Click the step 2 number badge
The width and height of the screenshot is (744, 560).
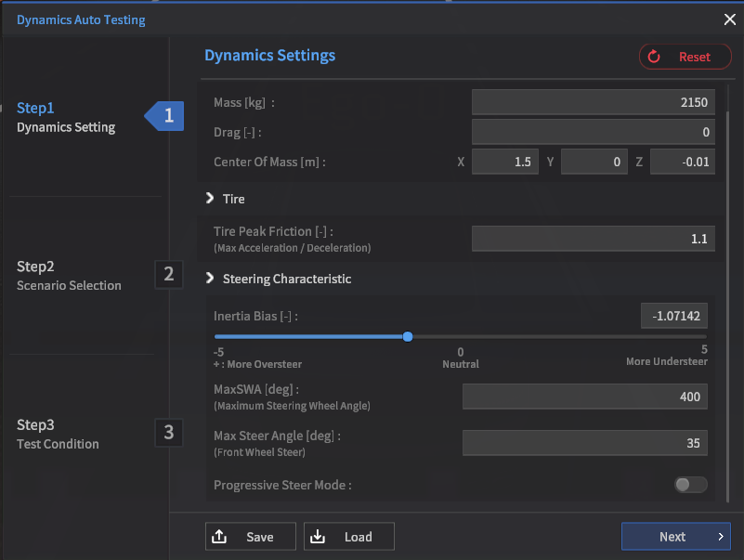click(x=168, y=274)
